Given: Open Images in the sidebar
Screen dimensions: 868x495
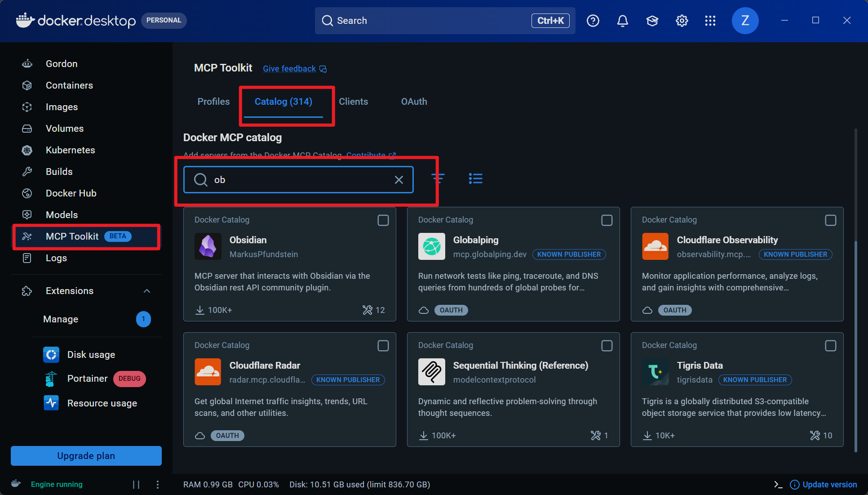Looking at the screenshot, I should (x=86, y=107).
